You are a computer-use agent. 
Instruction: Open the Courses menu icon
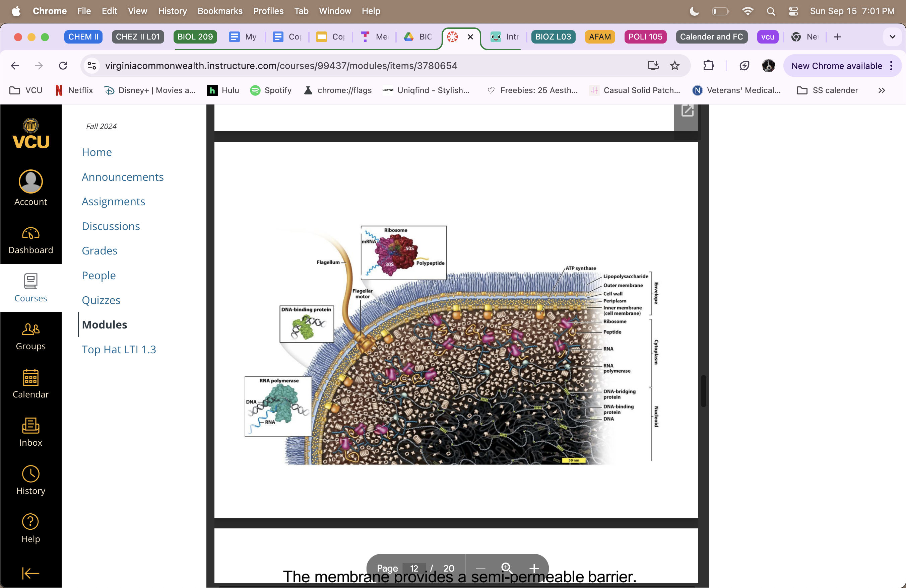pos(30,281)
